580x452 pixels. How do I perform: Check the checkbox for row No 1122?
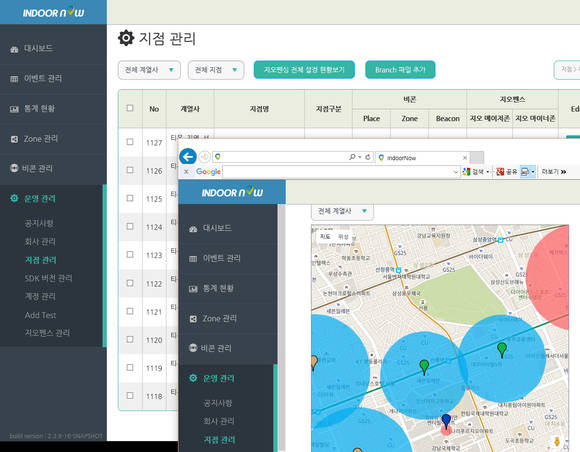(x=130, y=283)
